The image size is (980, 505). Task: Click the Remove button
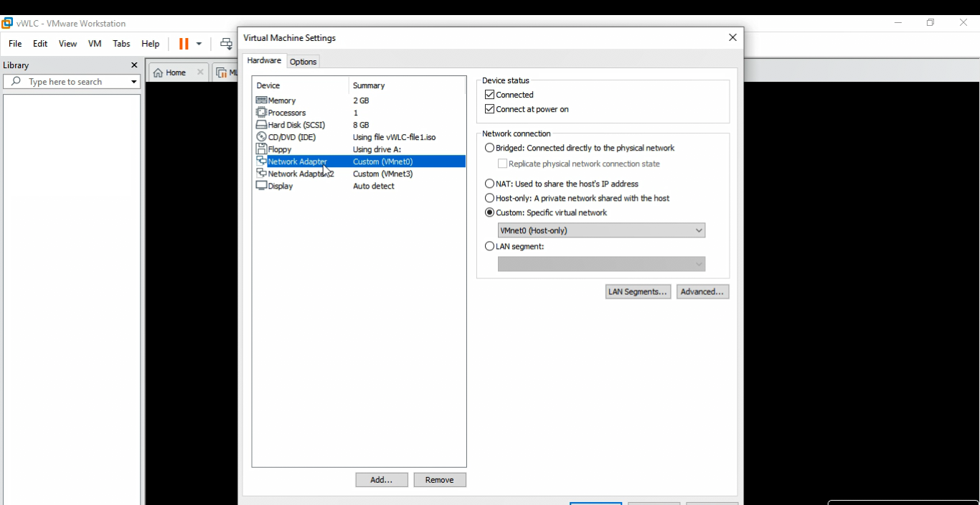point(440,480)
